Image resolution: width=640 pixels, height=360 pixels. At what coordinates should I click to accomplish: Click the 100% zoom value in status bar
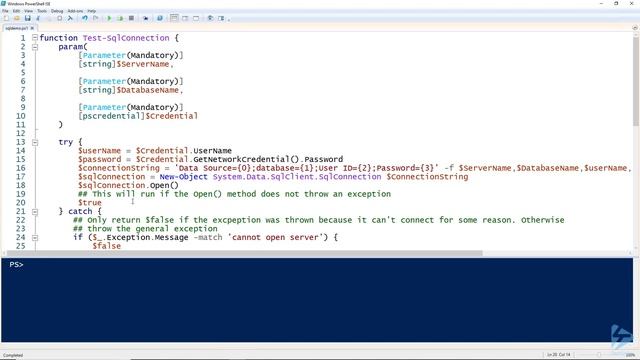[630, 355]
